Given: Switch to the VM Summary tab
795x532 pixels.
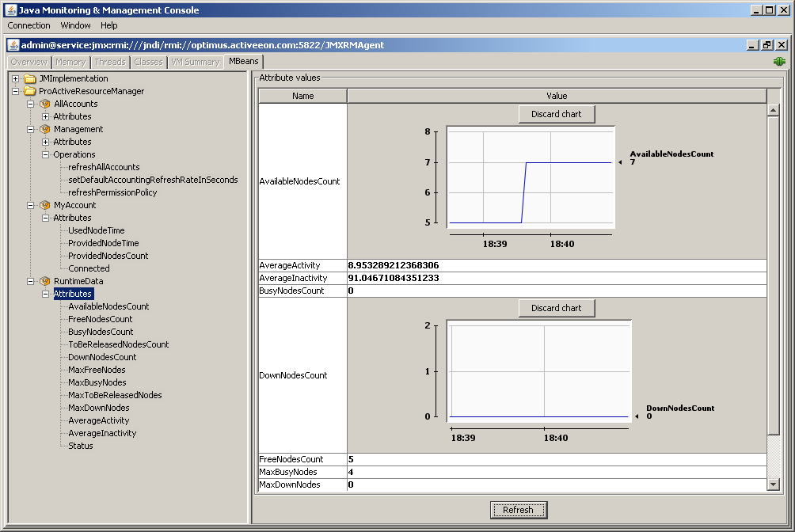Looking at the screenshot, I should pyautogui.click(x=196, y=62).
